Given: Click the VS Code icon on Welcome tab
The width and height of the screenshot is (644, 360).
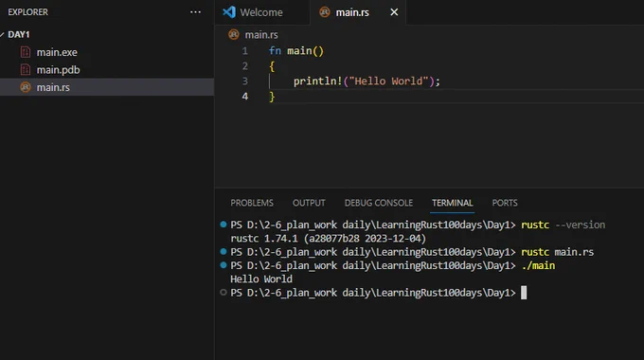Looking at the screenshot, I should (x=229, y=12).
